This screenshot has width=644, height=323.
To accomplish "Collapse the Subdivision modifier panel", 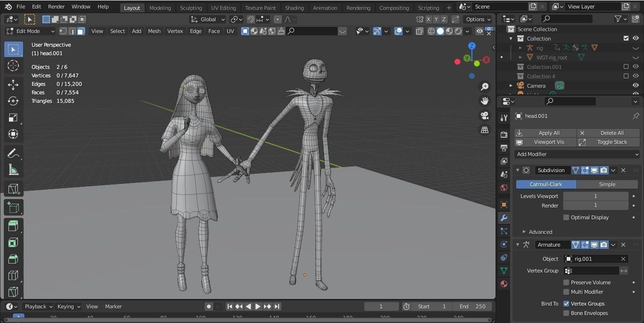I will click(x=518, y=170).
